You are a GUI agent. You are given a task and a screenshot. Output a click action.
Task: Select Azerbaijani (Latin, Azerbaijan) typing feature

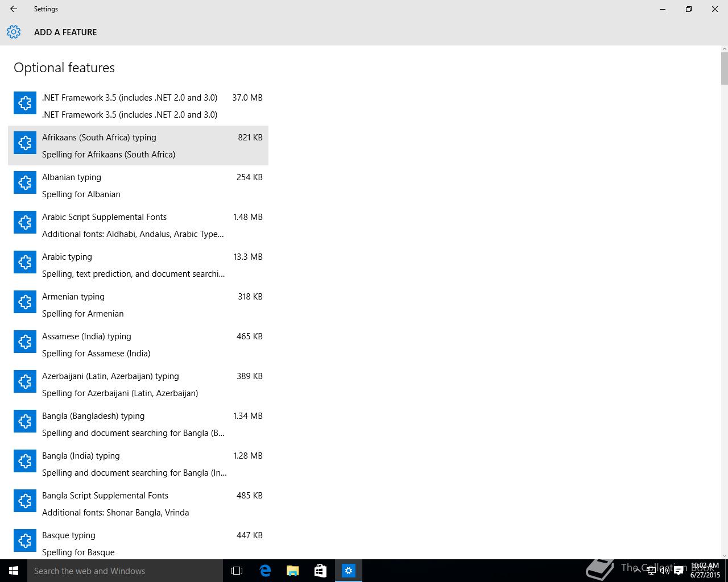click(138, 384)
